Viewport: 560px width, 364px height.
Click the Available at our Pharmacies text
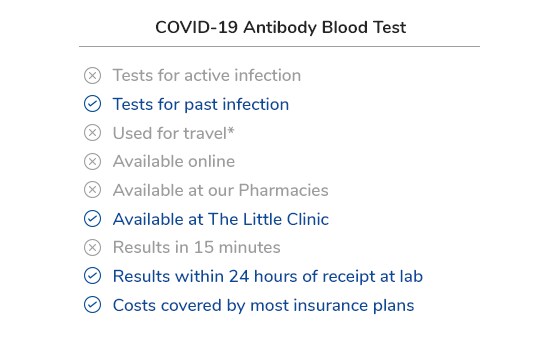click(221, 190)
